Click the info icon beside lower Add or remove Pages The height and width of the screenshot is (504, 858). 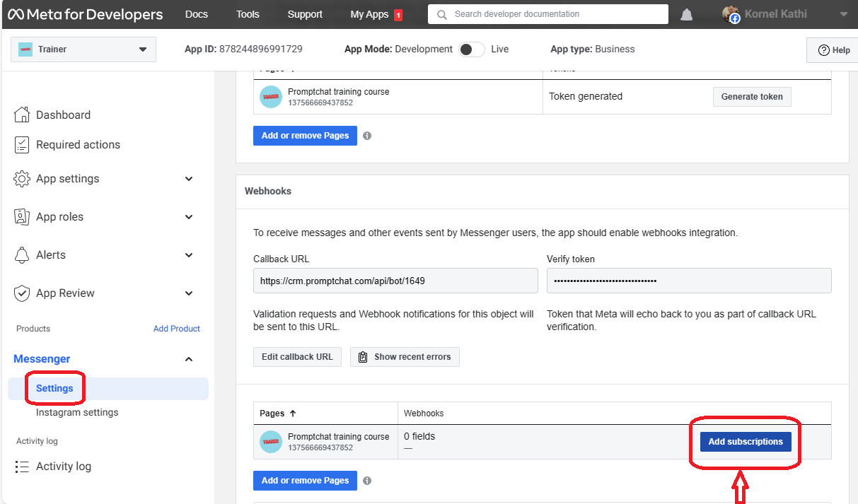click(367, 481)
